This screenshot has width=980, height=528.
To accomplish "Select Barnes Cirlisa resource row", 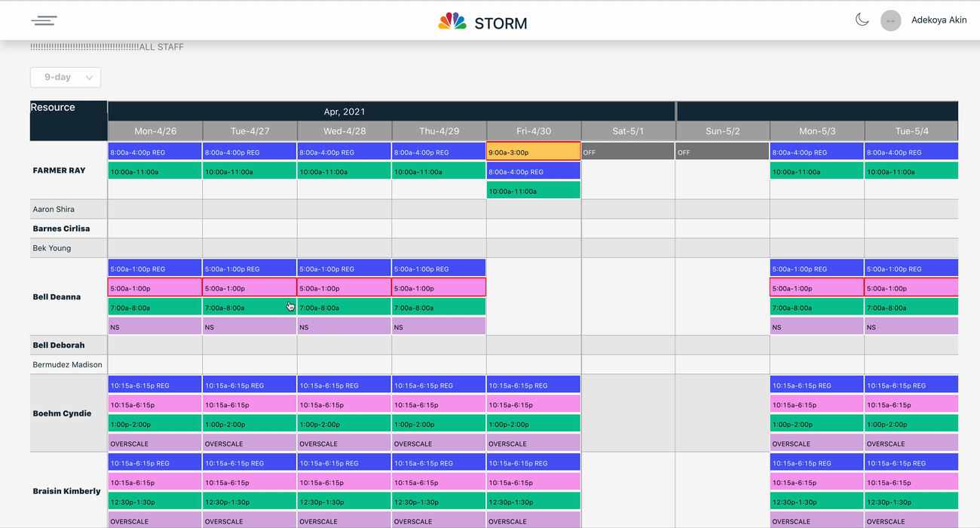I will [69, 229].
